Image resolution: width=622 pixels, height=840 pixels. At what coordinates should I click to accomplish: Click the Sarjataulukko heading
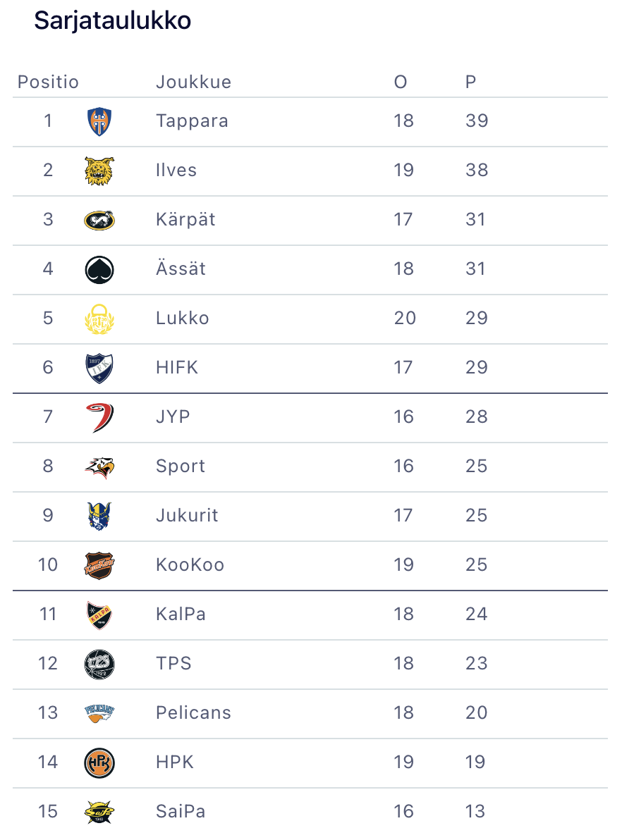click(113, 21)
